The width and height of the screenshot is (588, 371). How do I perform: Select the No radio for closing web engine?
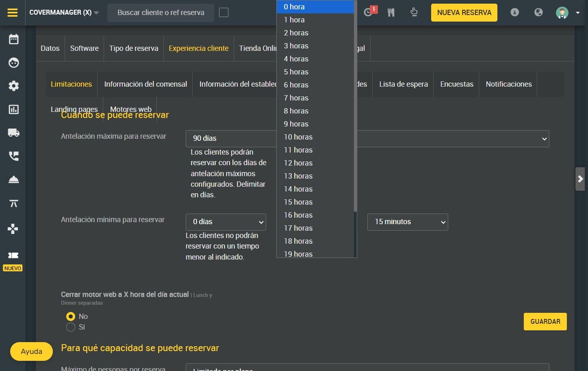pos(71,316)
